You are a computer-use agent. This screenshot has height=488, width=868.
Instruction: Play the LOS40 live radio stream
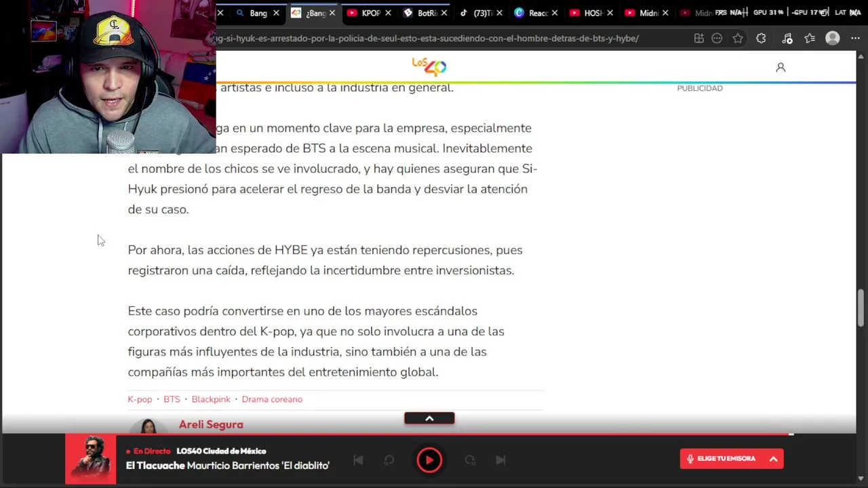coord(429,460)
